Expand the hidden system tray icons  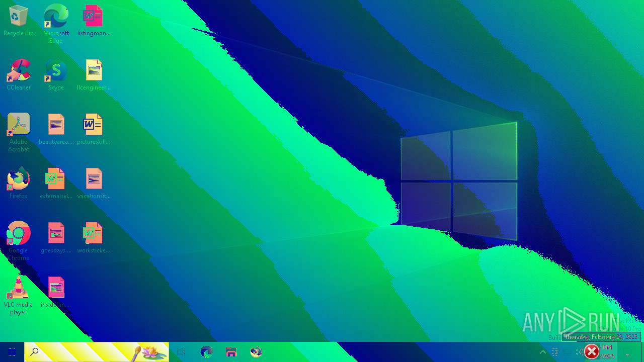tap(543, 352)
